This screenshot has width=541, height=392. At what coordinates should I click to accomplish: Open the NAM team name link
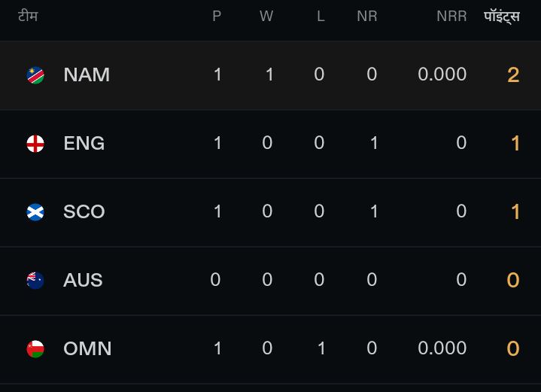click(x=87, y=74)
